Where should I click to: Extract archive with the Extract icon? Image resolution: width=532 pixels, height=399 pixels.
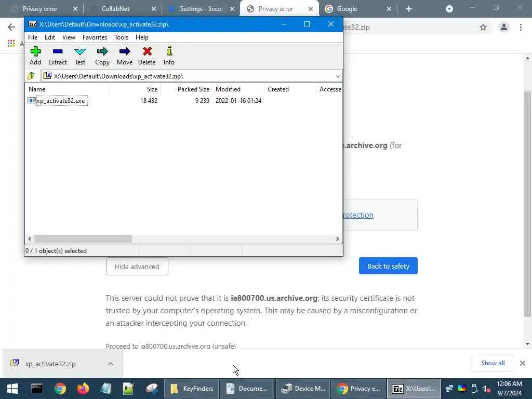57,56
